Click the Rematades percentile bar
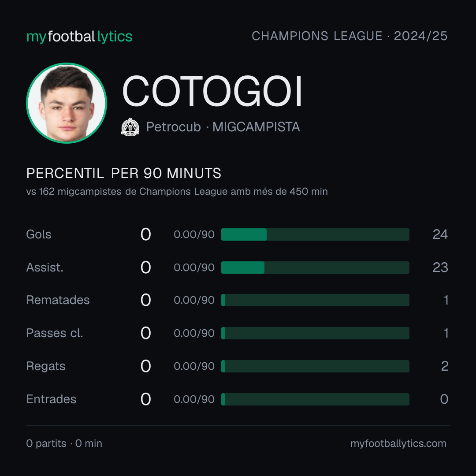Image resolution: width=476 pixels, height=476 pixels. [315, 300]
